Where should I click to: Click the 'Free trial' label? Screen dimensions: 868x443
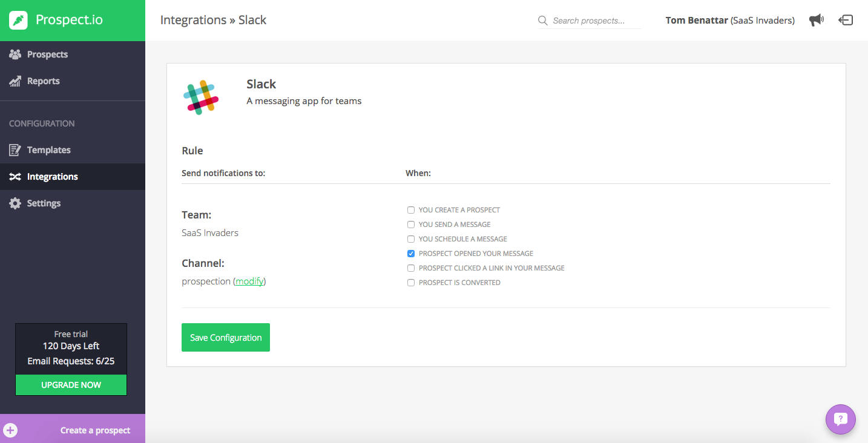[x=71, y=334]
